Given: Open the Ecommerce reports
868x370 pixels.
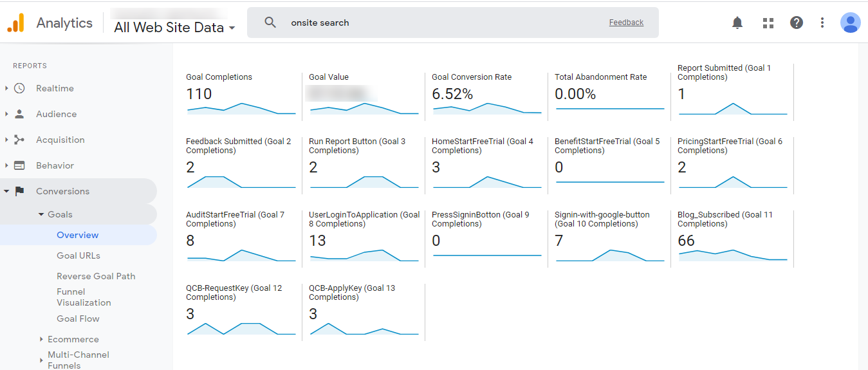Looking at the screenshot, I should point(73,339).
